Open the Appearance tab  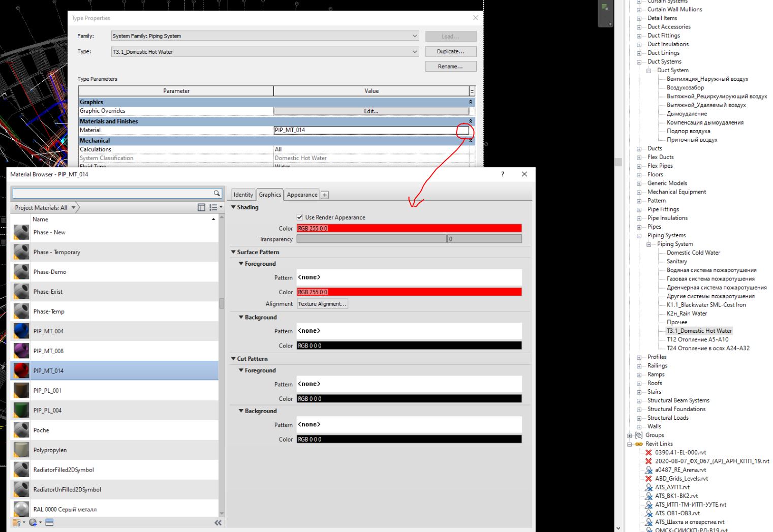pos(301,194)
